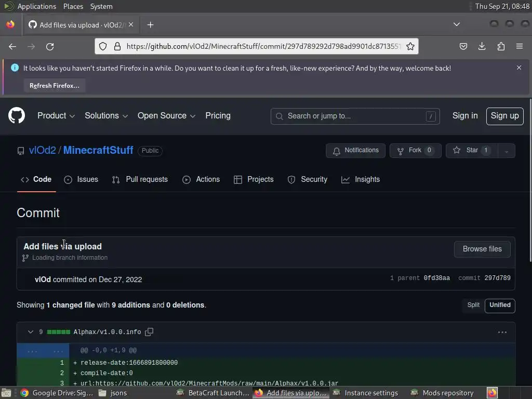Viewport: 532px width, 399px height.
Task: Dismiss the Firefox refresh notification bar
Action: (519, 68)
